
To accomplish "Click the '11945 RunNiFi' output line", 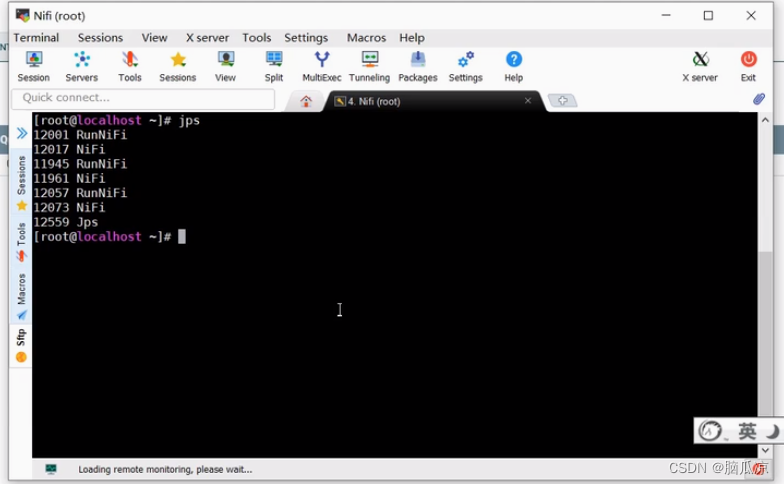I will click(x=80, y=164).
